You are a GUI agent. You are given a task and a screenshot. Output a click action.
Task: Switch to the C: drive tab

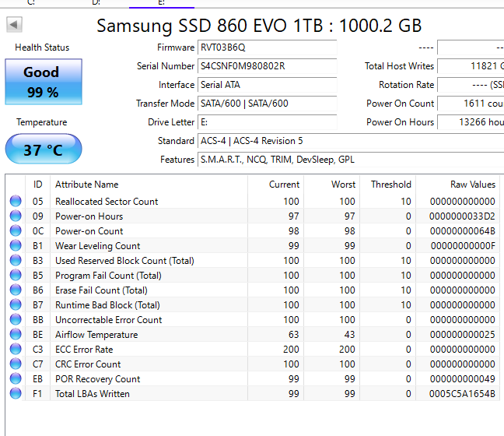click(x=31, y=3)
